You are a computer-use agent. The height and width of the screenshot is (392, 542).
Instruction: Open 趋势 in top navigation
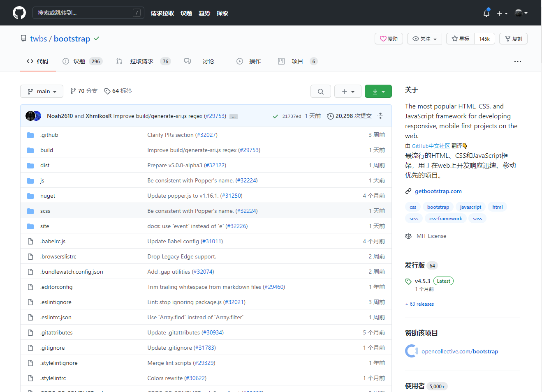tap(204, 13)
